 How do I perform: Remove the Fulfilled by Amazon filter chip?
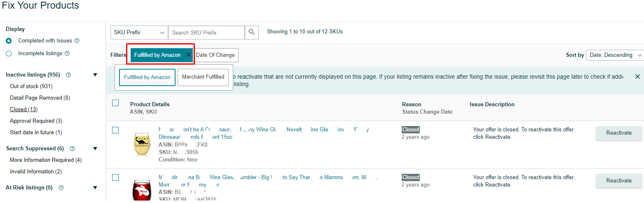pos(188,55)
